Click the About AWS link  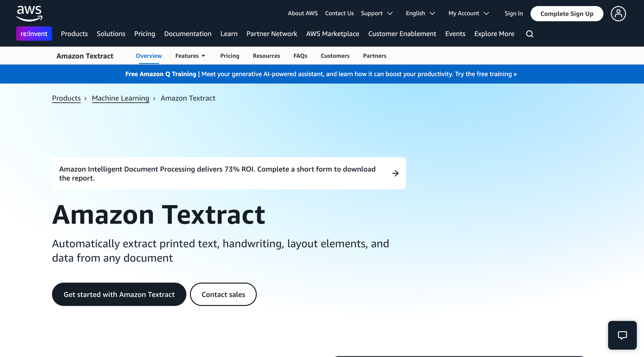tap(303, 13)
